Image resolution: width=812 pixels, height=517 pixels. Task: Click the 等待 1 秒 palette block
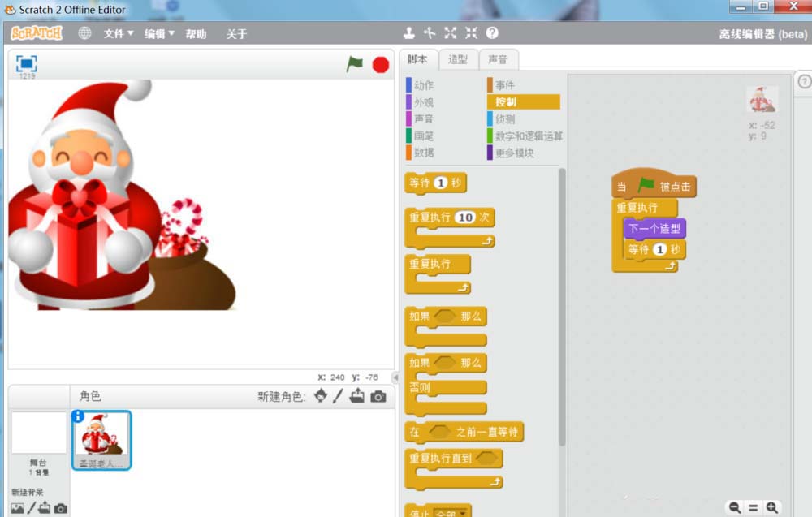tap(435, 183)
